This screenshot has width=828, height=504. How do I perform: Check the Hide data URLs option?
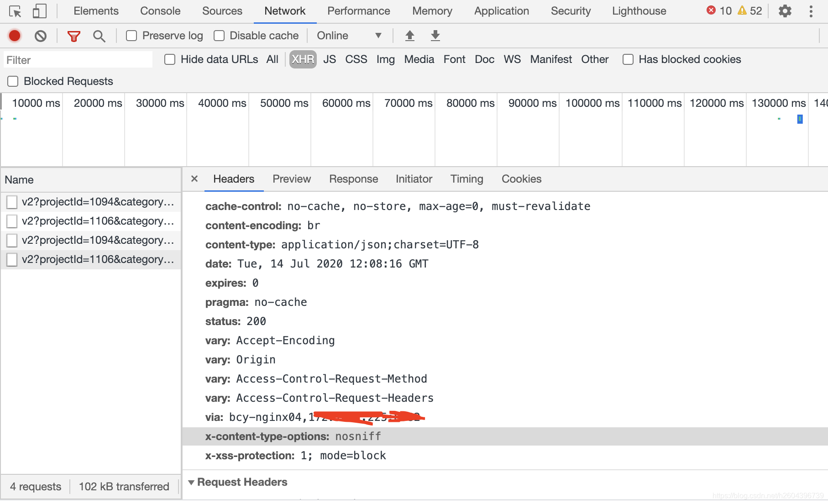click(170, 59)
